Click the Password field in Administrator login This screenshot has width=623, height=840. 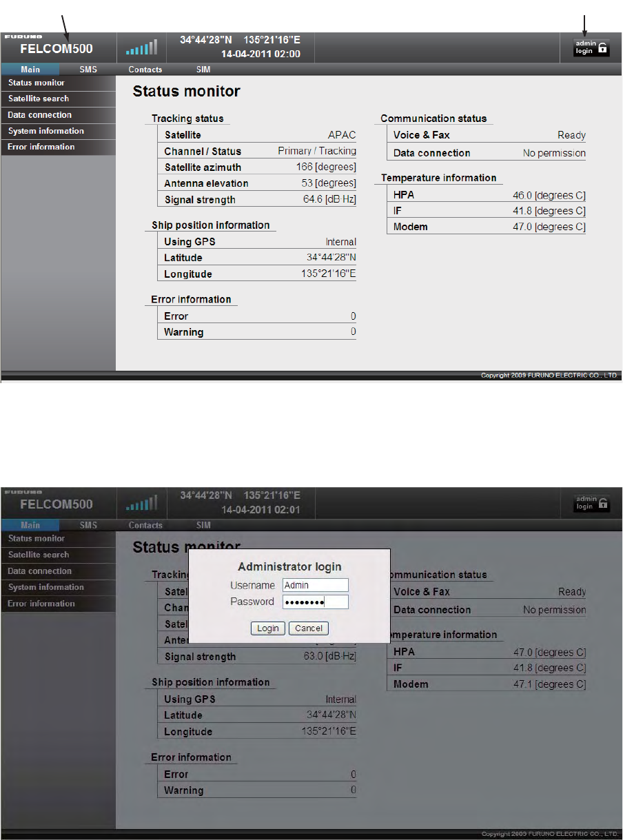tap(316, 602)
